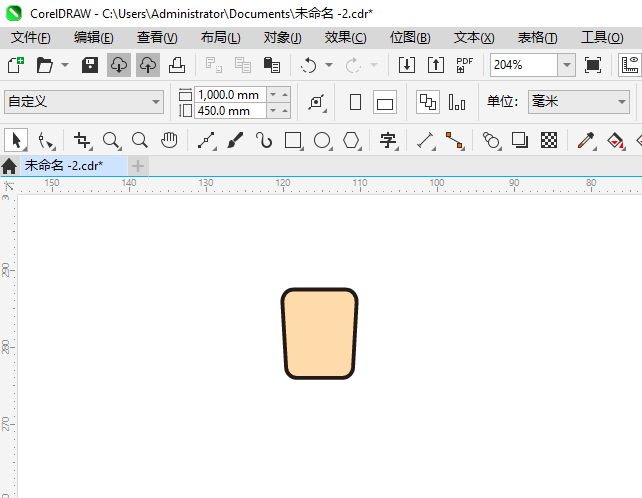Image resolution: width=642 pixels, height=498 pixels.
Task: Toggle landscape page orientation
Action: [x=385, y=102]
